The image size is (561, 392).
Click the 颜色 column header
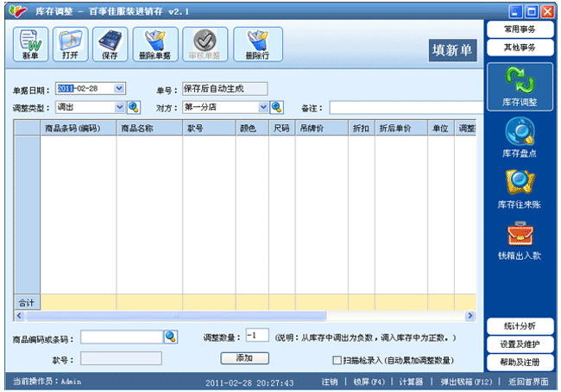pyautogui.click(x=252, y=128)
